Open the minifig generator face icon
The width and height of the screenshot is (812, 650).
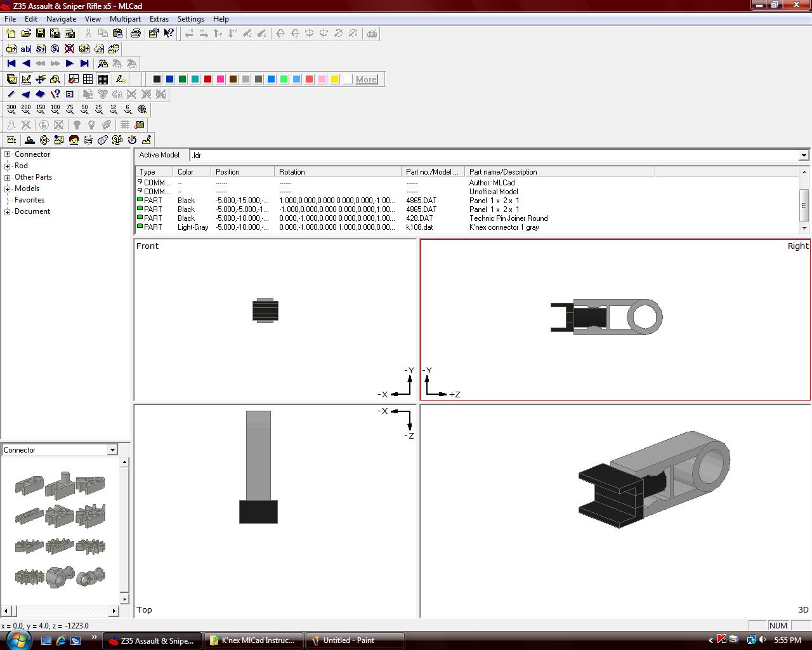click(74, 140)
